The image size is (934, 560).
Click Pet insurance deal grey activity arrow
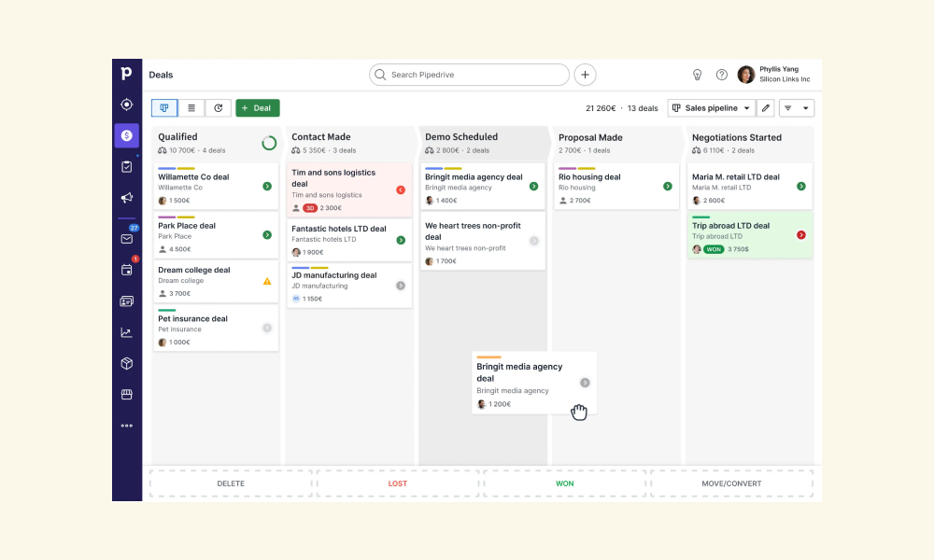(267, 328)
